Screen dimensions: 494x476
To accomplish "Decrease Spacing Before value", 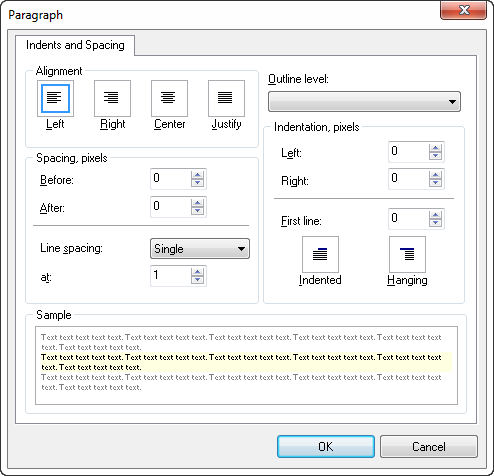I will [198, 183].
